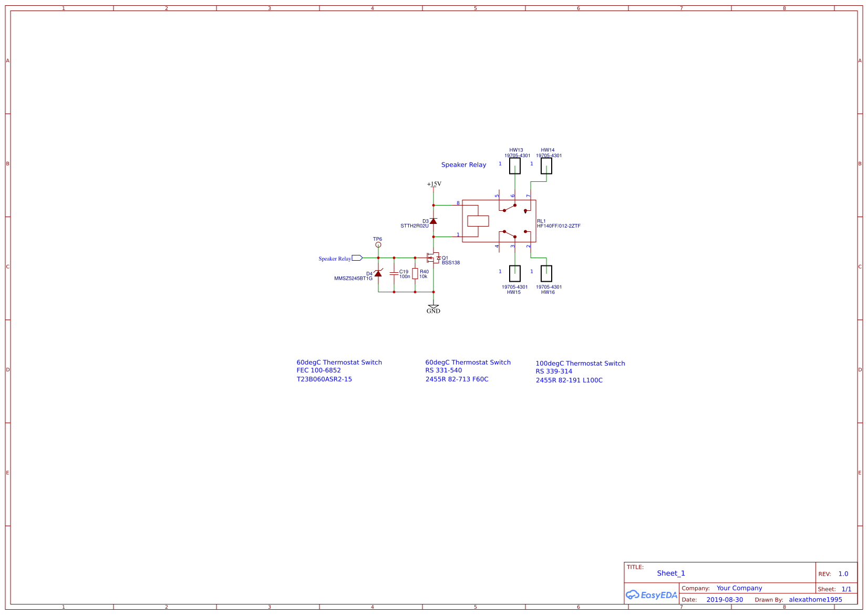Click the blue Speaker Relay heading text
The image size is (868, 615).
pos(463,165)
